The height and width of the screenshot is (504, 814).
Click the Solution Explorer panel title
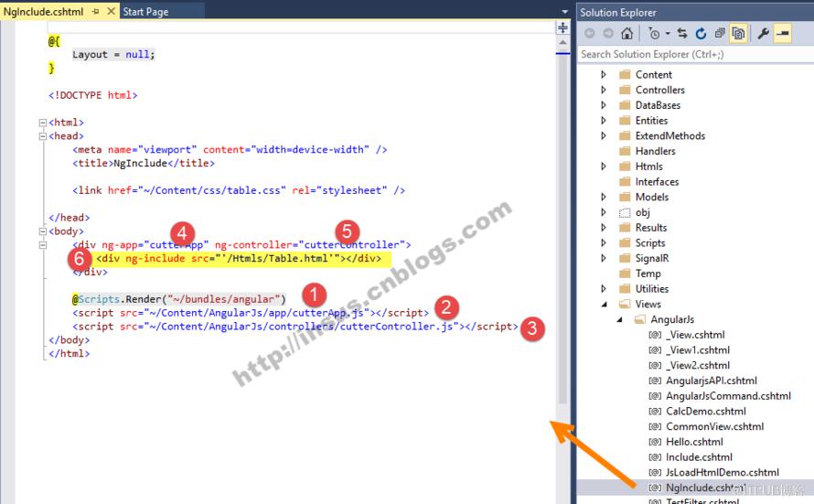point(617,13)
